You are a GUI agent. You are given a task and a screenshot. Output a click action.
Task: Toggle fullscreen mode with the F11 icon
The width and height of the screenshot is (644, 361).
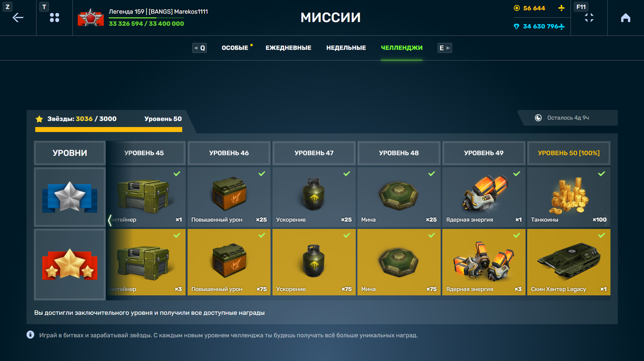[589, 18]
